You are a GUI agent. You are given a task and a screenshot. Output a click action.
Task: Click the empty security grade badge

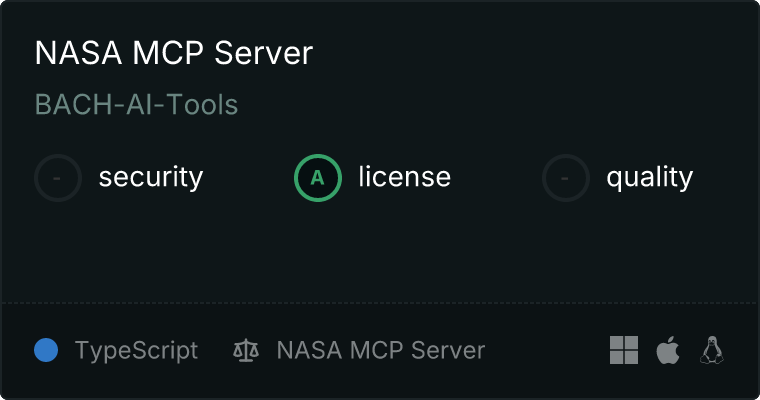click(58, 178)
